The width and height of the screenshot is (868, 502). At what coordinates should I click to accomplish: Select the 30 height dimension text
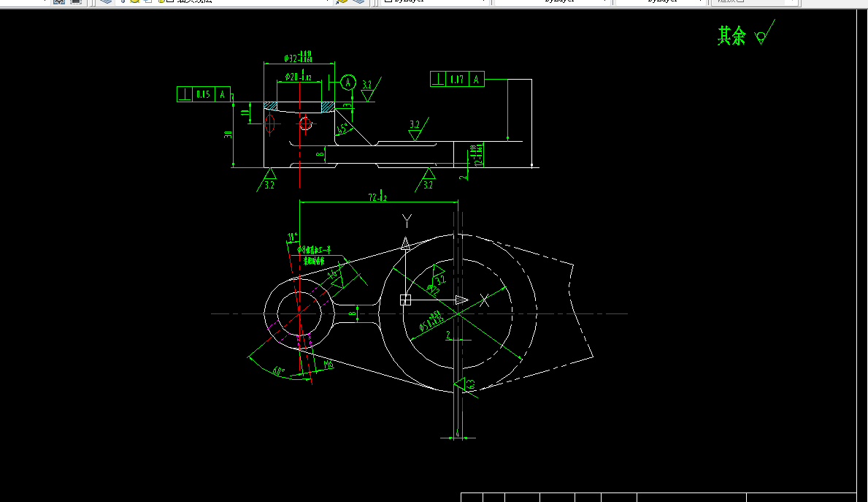coord(228,134)
